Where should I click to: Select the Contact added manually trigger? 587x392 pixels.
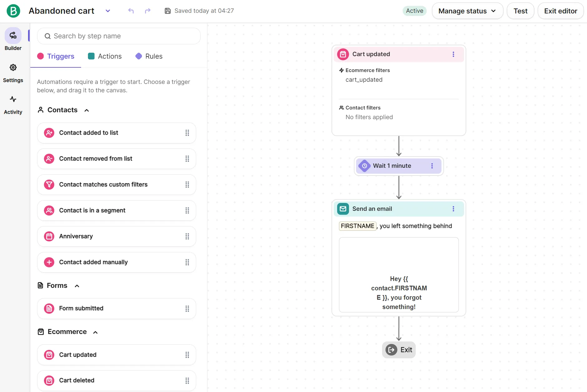(117, 262)
